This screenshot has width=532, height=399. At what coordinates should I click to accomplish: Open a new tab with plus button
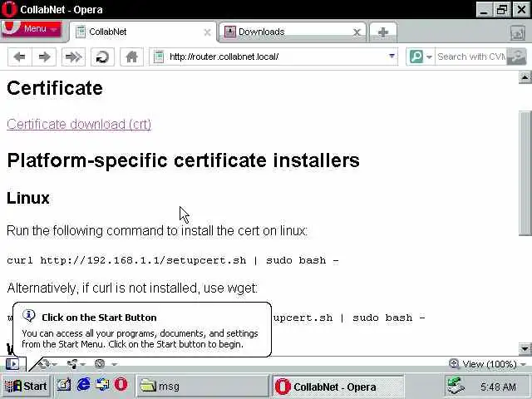point(383,32)
